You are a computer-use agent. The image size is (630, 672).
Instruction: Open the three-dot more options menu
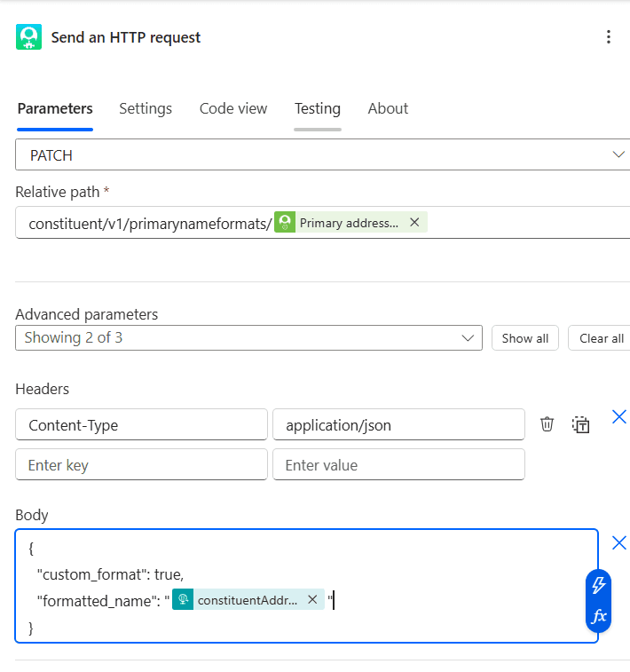point(608,37)
